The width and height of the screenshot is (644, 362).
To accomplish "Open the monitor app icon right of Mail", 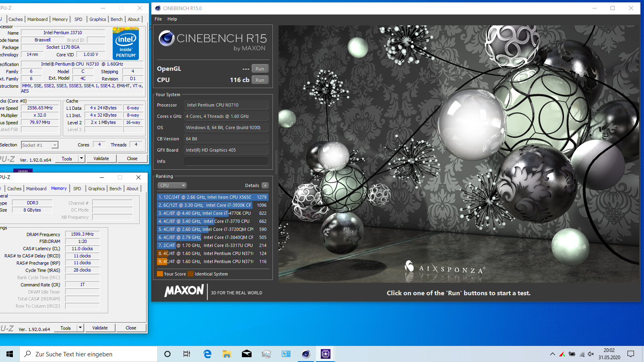I will click(266, 354).
